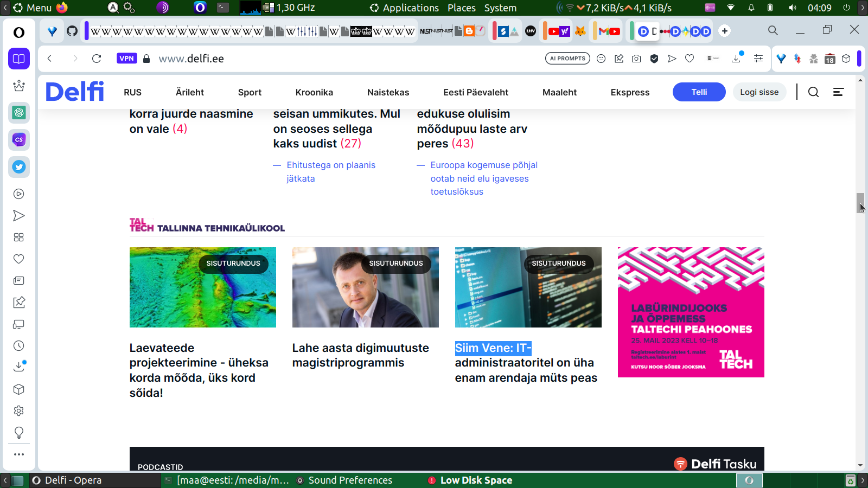This screenshot has height=488, width=868.
Task: Open the colorful seabed map thumbnail
Action: point(203,287)
